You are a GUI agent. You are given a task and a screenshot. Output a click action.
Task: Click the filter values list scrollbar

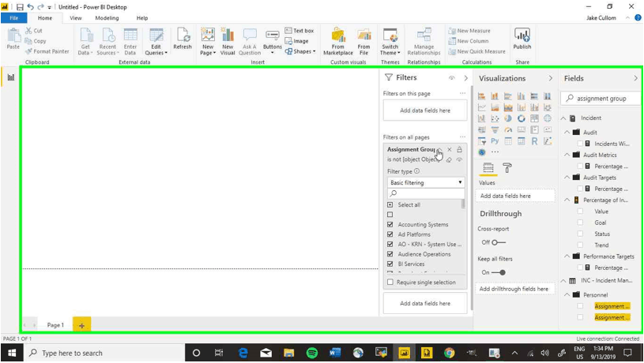pyautogui.click(x=463, y=204)
